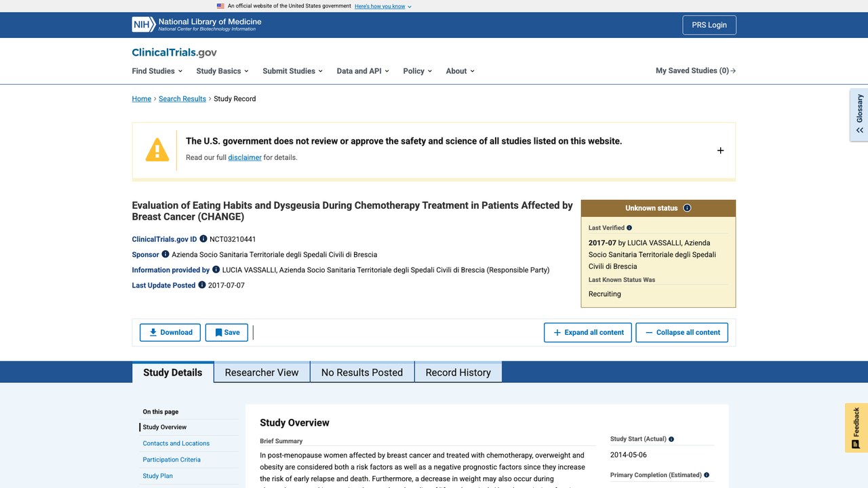Click the NIH National Library of Medicine logo

click(197, 24)
